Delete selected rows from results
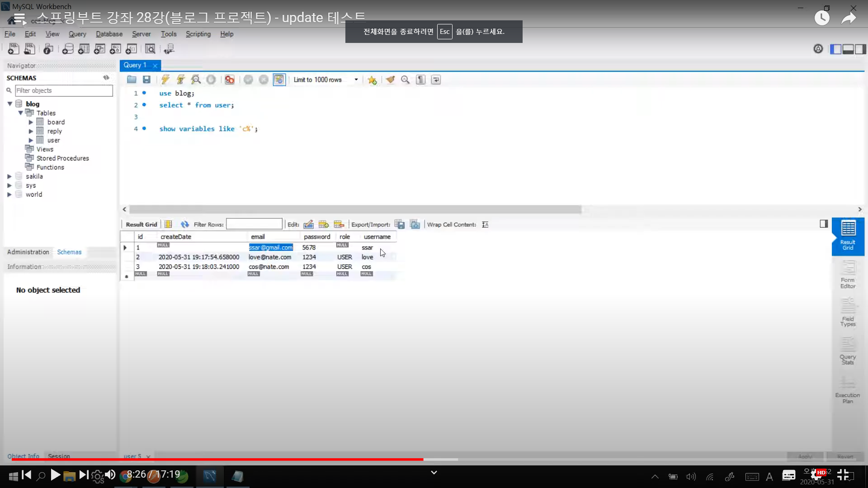Viewport: 868px width, 488px height. (x=339, y=225)
